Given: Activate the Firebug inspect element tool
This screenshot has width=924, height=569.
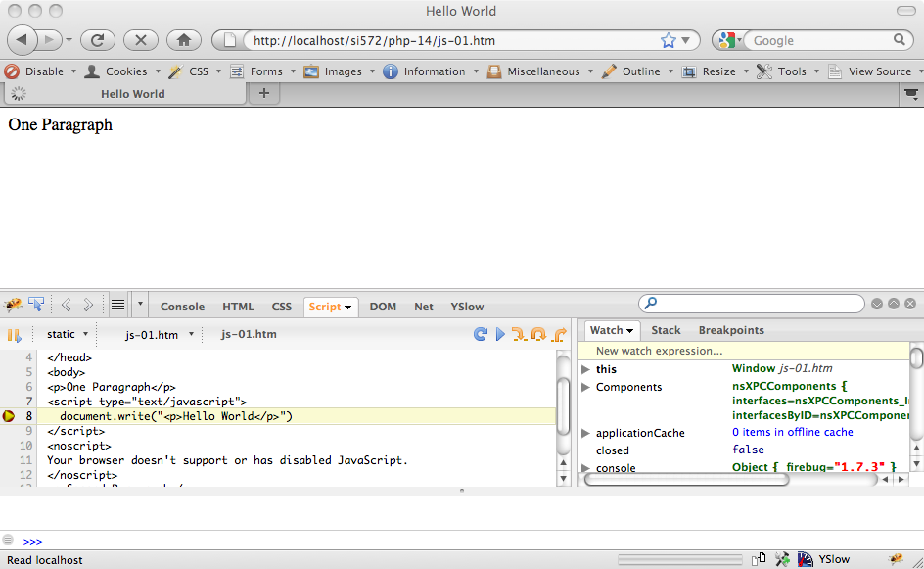Looking at the screenshot, I should point(36,305).
